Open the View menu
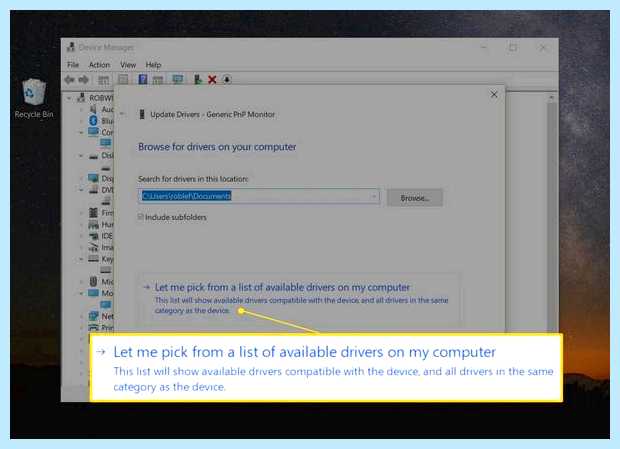 coord(128,65)
